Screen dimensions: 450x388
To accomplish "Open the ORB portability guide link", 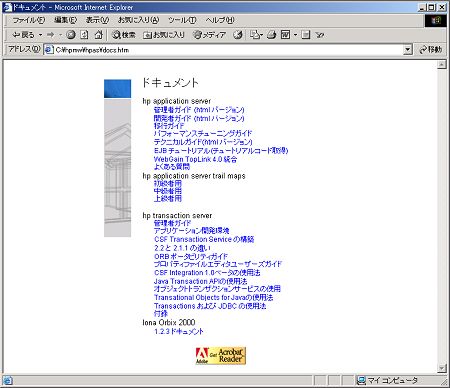I will coord(191,256).
